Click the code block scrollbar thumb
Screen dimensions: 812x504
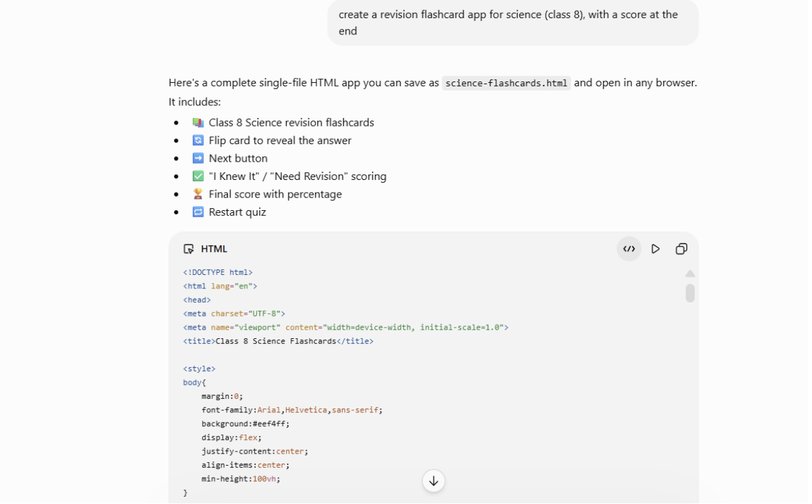(x=690, y=293)
